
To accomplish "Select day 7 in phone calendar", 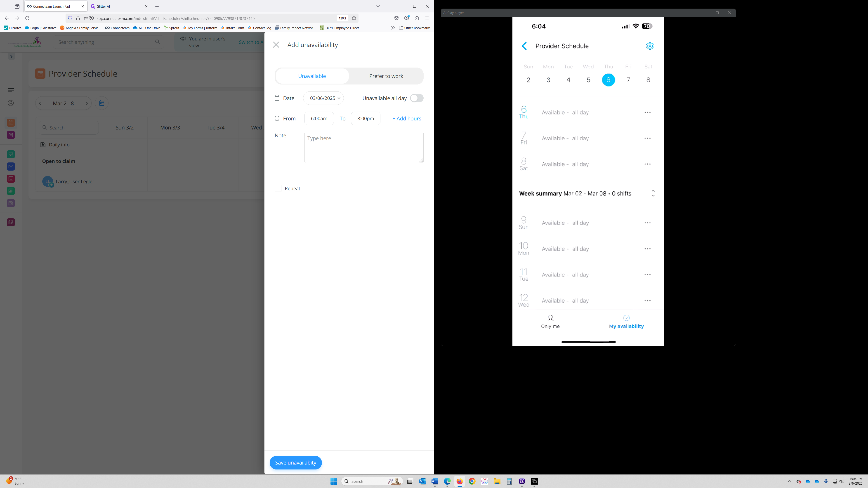I will [628, 80].
